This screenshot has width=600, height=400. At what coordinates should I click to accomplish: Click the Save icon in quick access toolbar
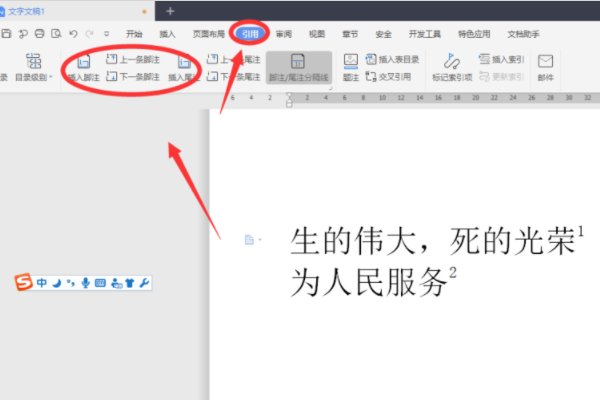(6, 34)
